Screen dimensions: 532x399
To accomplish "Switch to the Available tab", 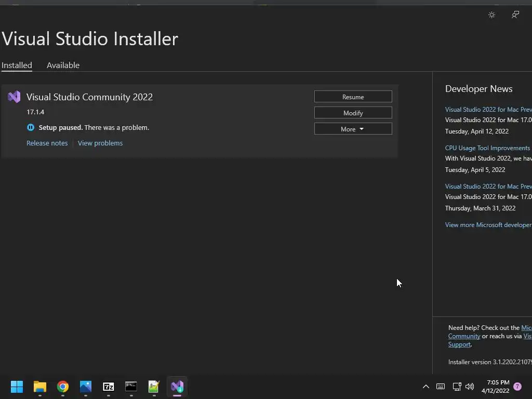I will click(63, 65).
